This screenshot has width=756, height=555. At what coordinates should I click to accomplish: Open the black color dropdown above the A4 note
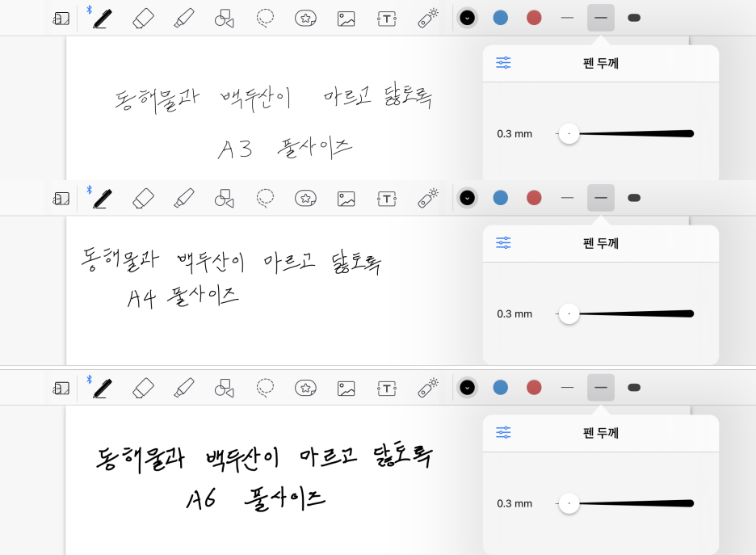tap(467, 198)
